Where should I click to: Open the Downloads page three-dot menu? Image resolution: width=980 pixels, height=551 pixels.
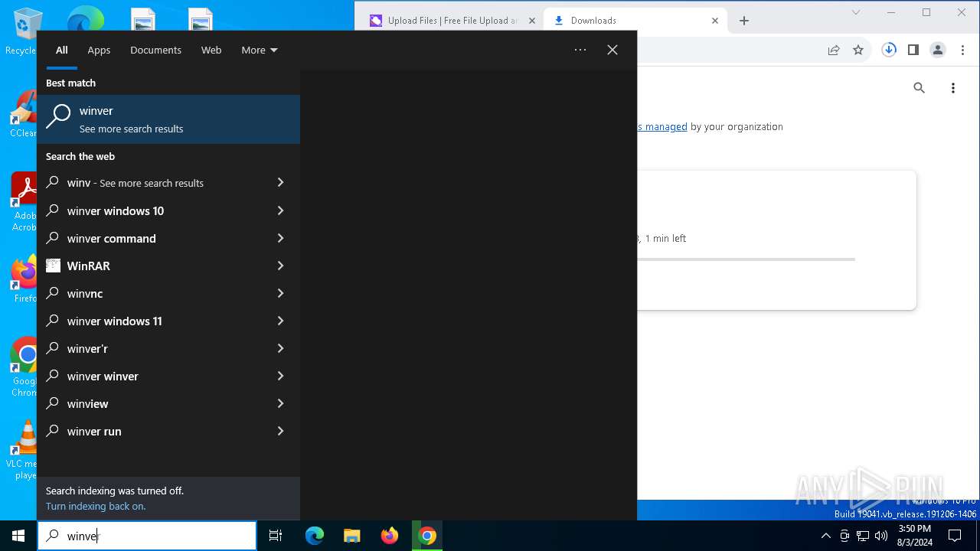(x=953, y=88)
